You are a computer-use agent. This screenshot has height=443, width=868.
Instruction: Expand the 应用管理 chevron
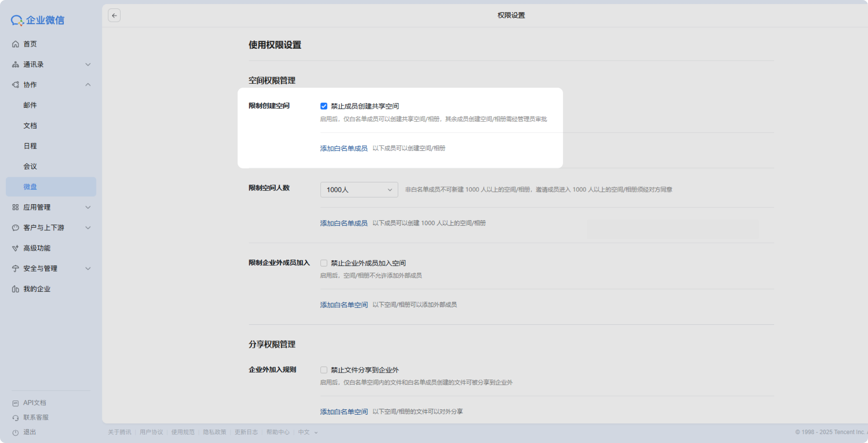coord(88,207)
